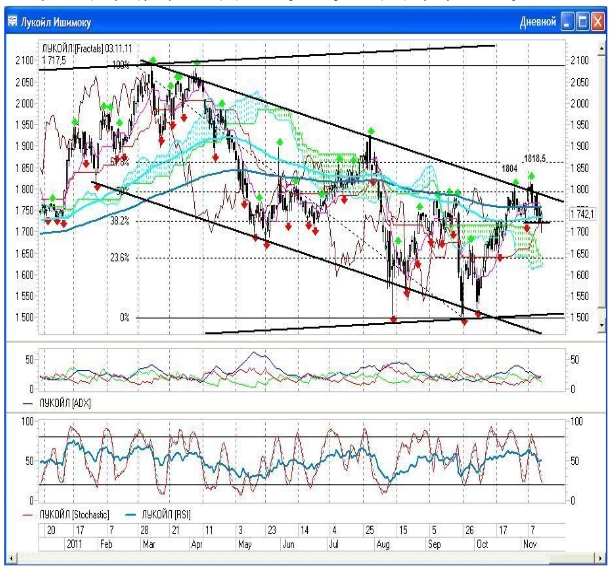Click the Jun month label
Image resolution: width=609 pixels, height=567 pixels.
pyautogui.click(x=288, y=543)
